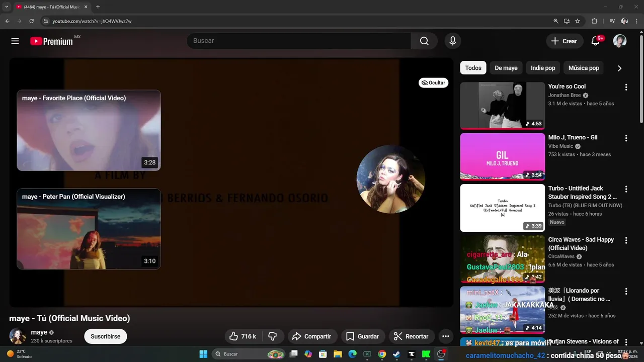Click the Recortar clip button
The height and width of the screenshot is (362, 644).
(x=411, y=336)
